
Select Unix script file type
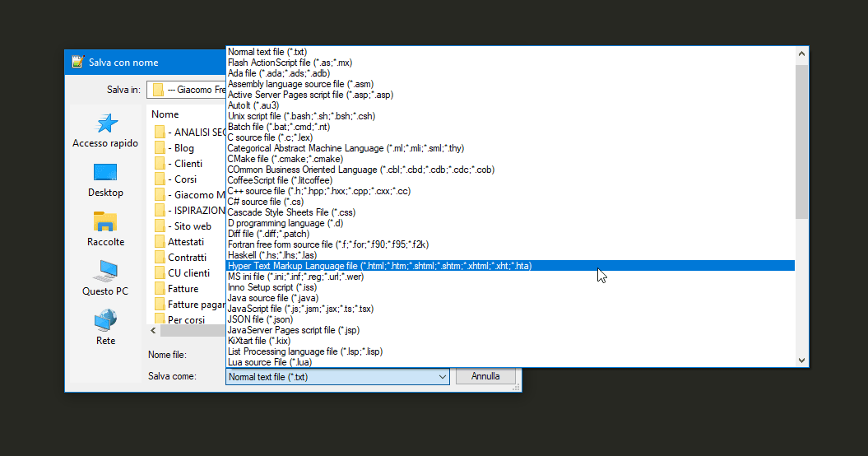[510, 116]
